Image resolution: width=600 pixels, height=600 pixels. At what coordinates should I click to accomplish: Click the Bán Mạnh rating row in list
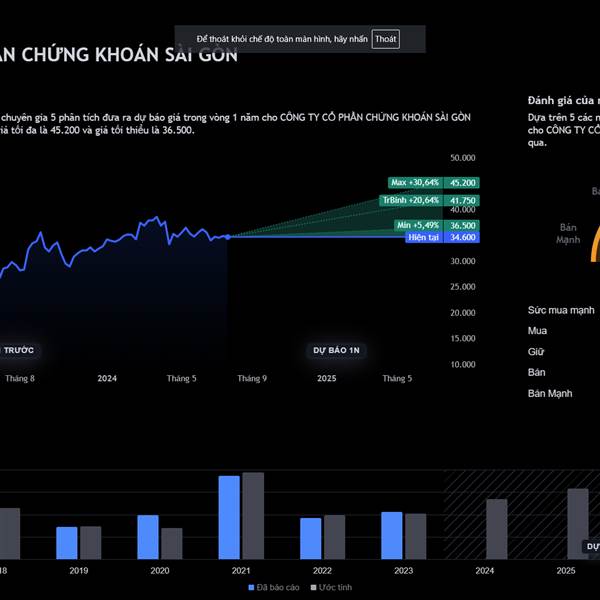[550, 393]
